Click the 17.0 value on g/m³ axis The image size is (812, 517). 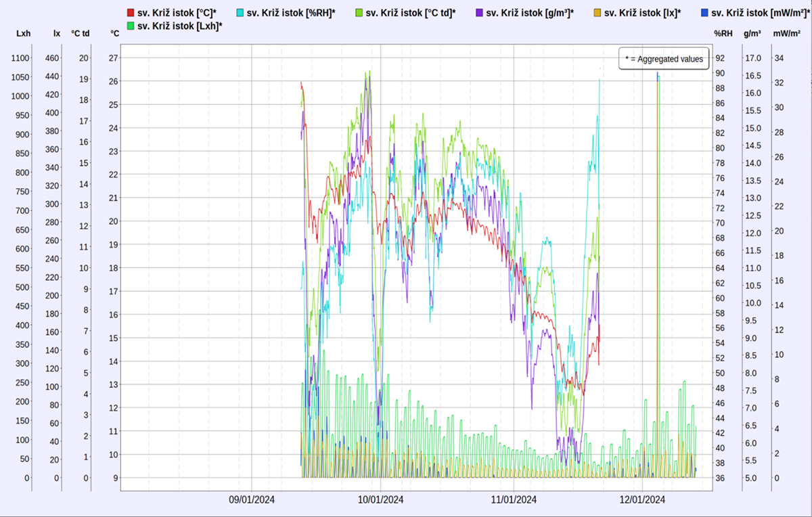click(752, 58)
